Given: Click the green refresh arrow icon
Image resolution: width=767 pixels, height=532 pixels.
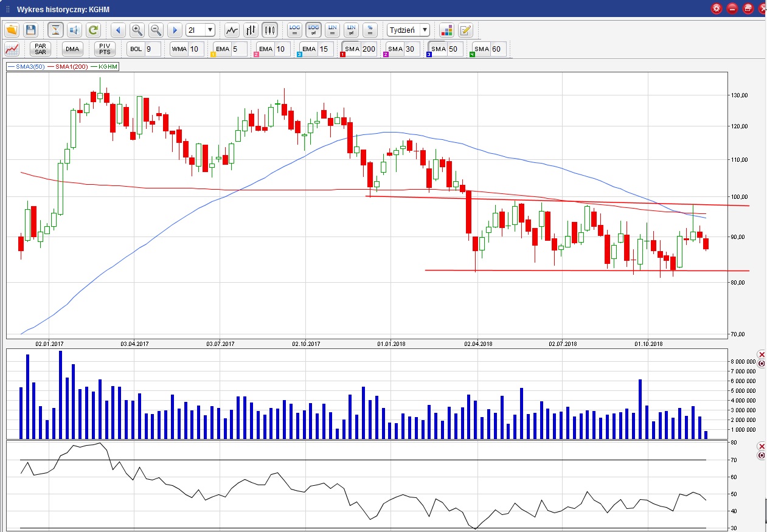Looking at the screenshot, I should [x=93, y=30].
